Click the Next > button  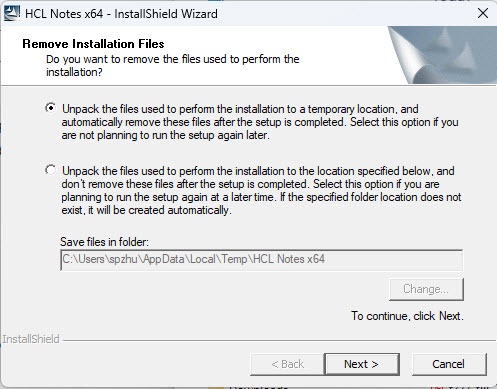362,364
